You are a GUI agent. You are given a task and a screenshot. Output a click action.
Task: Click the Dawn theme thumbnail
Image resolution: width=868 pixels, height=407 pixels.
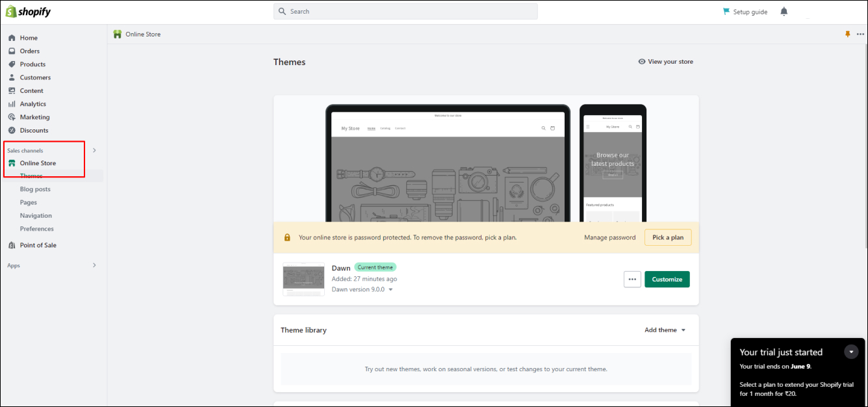point(303,280)
